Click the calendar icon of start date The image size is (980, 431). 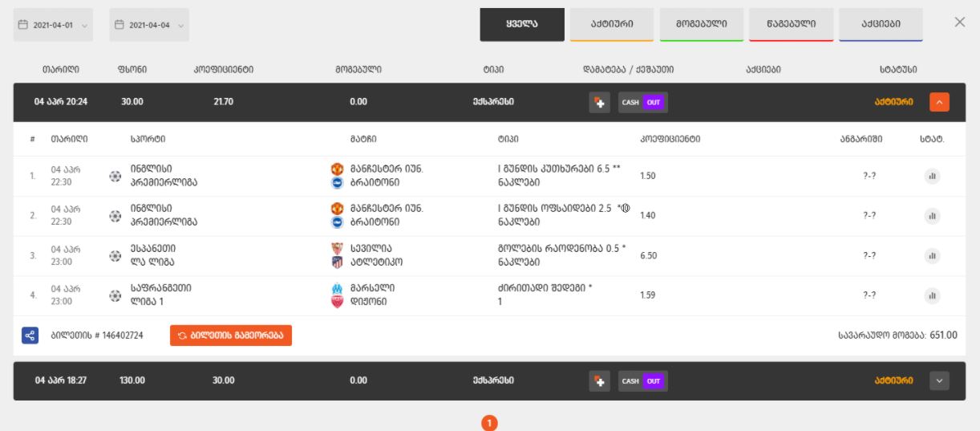(23, 25)
